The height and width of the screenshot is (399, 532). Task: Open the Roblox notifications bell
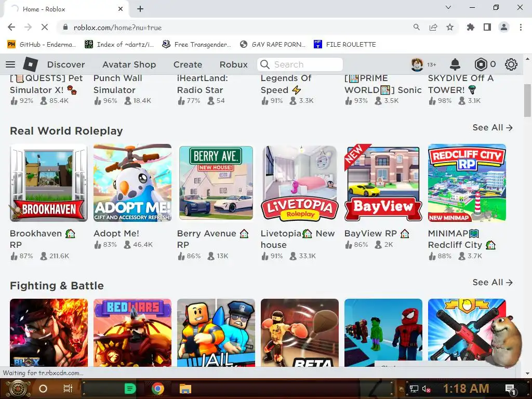pyautogui.click(x=455, y=64)
